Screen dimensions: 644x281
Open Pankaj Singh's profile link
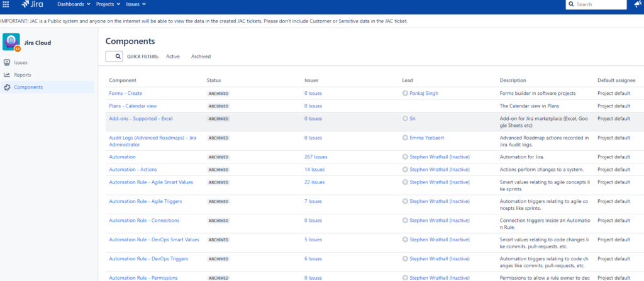pos(424,93)
